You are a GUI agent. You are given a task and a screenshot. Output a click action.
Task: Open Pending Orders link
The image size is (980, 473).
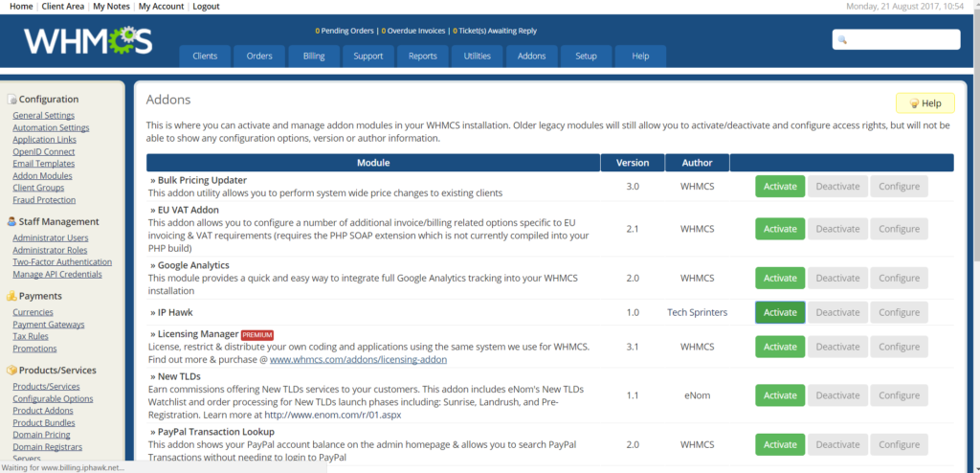(345, 31)
